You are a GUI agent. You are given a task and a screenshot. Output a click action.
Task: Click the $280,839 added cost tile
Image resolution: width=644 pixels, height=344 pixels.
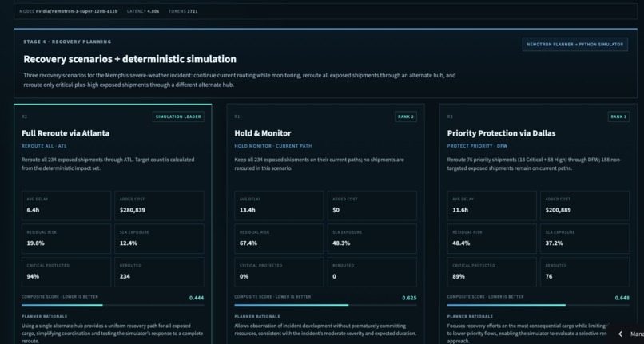pos(159,205)
